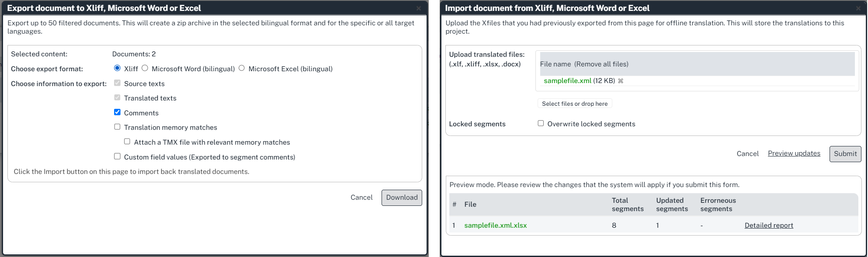The width and height of the screenshot is (868, 257).
Task: Enable Translation memory matches export
Action: click(117, 127)
